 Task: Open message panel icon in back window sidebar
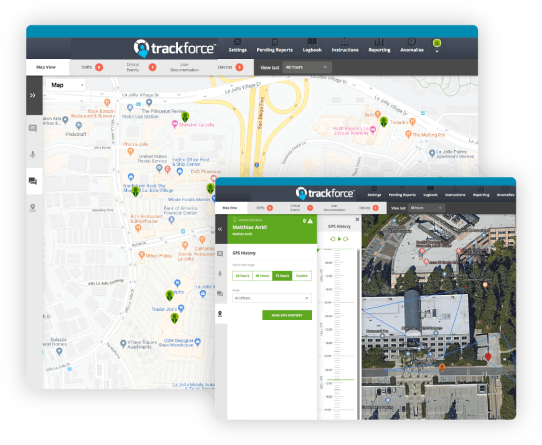(33, 129)
